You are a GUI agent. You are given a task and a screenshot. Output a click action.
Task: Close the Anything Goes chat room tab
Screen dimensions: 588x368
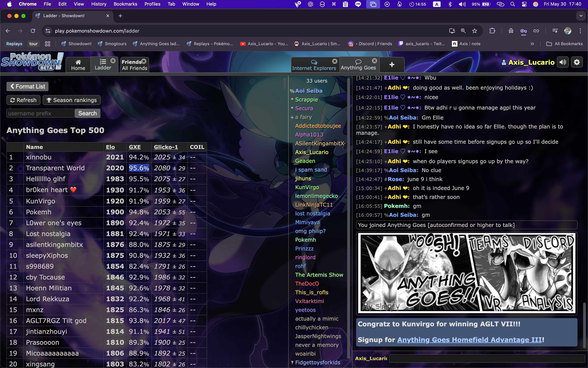click(375, 61)
